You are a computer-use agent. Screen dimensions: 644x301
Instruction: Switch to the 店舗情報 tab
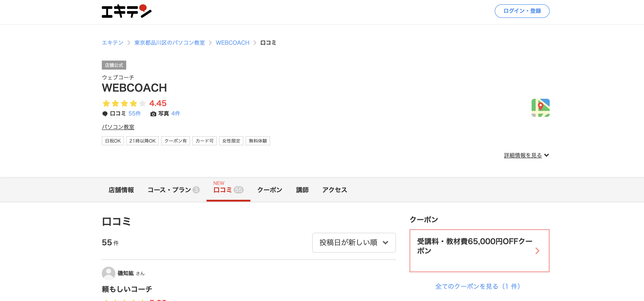click(121, 190)
